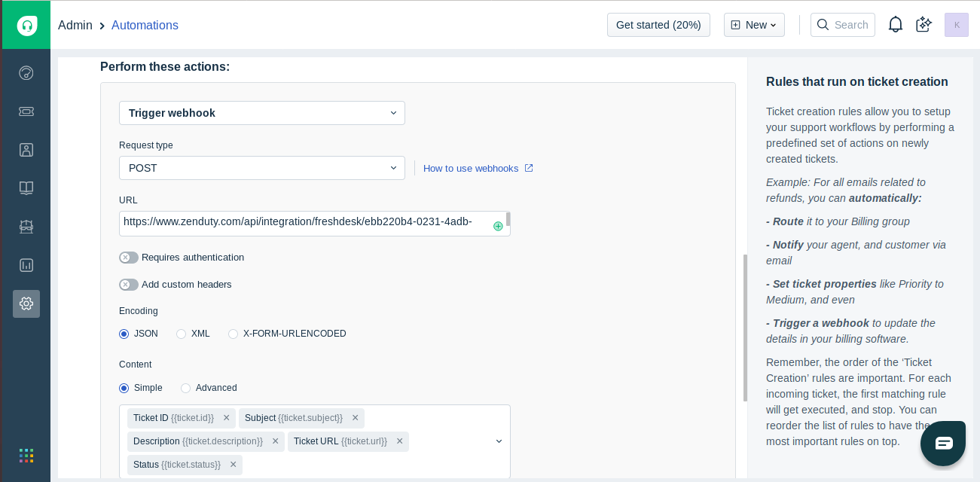Screen dimensions: 980x482
Task: Open the New dropdown button
Action: tap(754, 25)
